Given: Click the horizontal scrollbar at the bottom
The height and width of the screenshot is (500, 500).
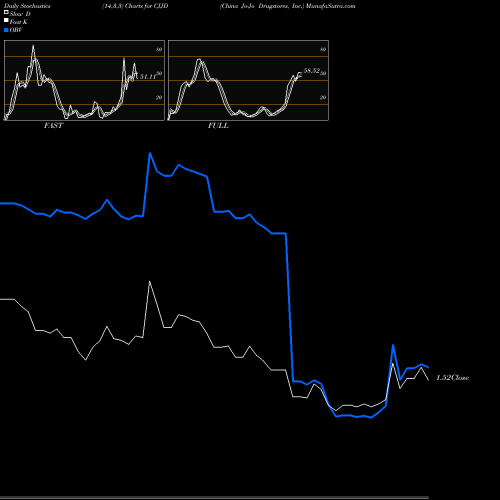Looking at the screenshot, I should (214, 498).
